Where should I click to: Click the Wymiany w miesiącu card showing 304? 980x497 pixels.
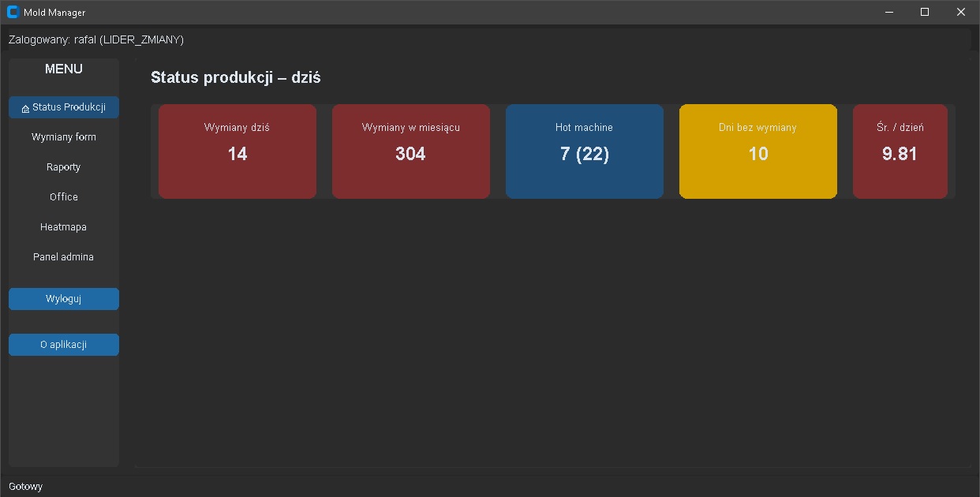(x=411, y=151)
